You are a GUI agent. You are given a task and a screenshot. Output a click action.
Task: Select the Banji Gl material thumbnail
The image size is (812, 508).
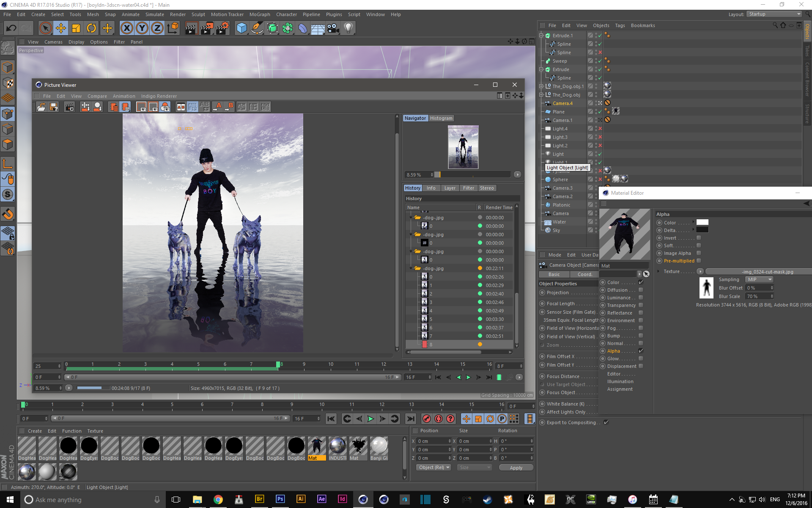[379, 446]
